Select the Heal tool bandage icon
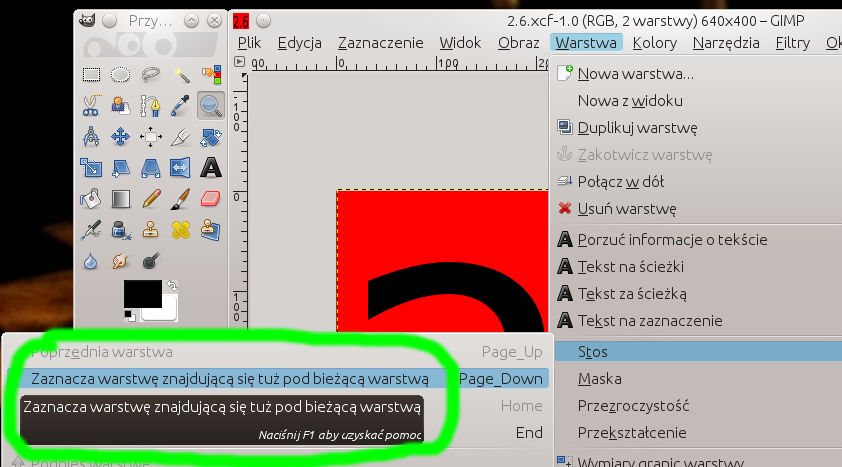 181,230
